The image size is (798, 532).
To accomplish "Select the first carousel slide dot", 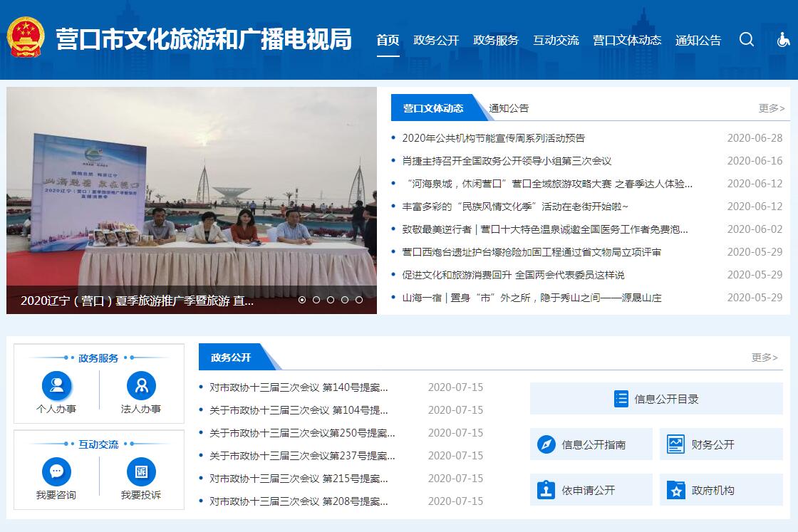I will pos(302,300).
